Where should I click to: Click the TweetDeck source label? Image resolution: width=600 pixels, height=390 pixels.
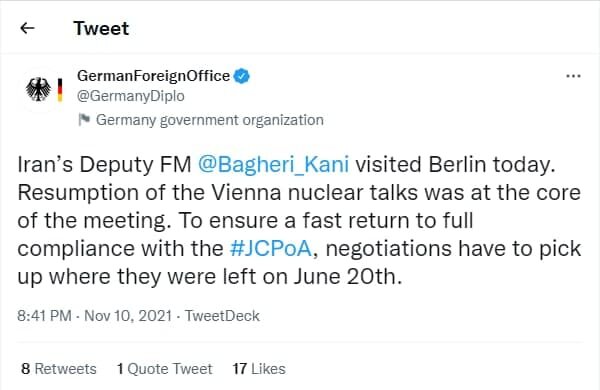[222, 316]
